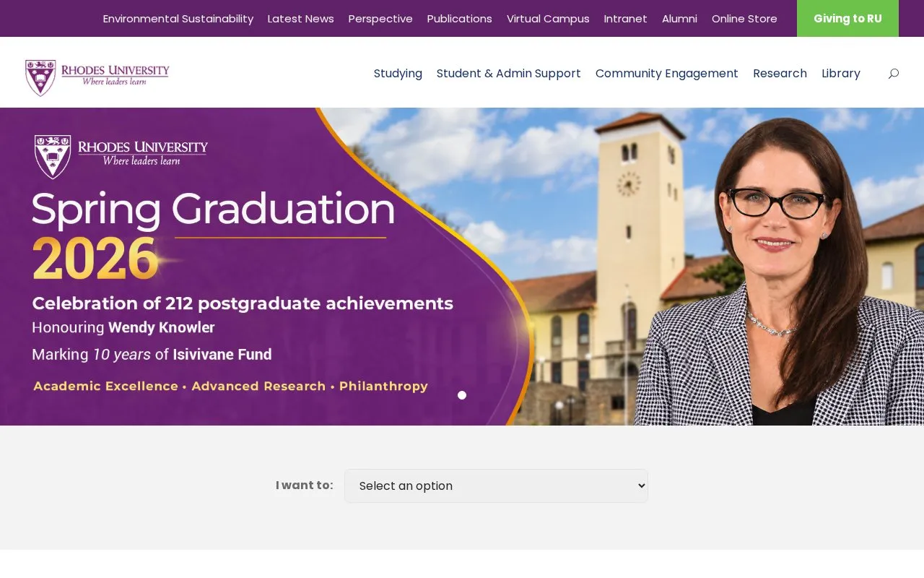Open the Community Engagement menu
The image size is (924, 578).
point(667,74)
